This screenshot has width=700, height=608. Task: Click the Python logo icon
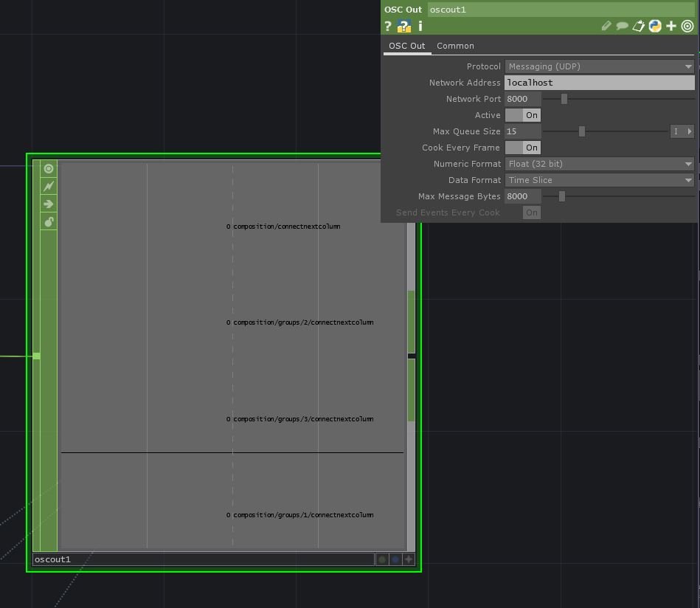pos(654,27)
